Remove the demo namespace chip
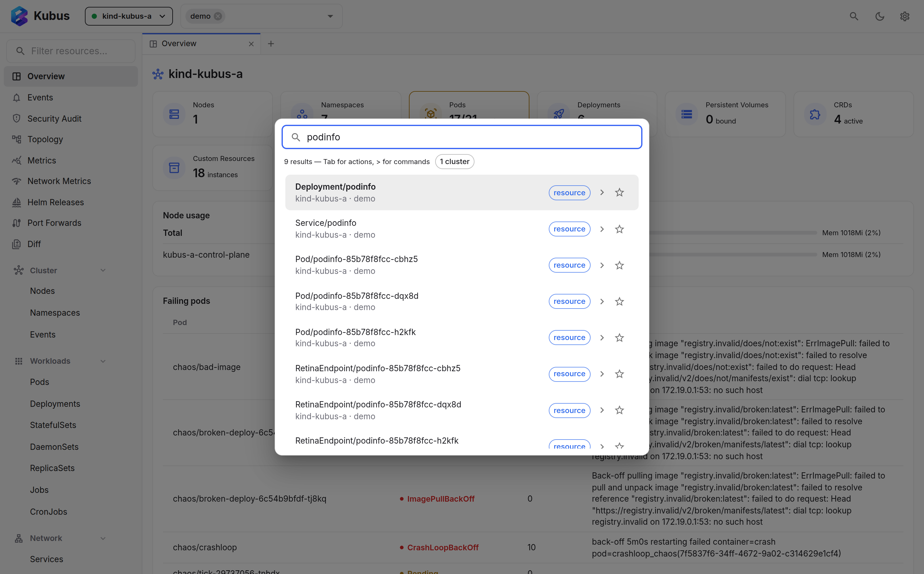The image size is (924, 574). (x=218, y=16)
